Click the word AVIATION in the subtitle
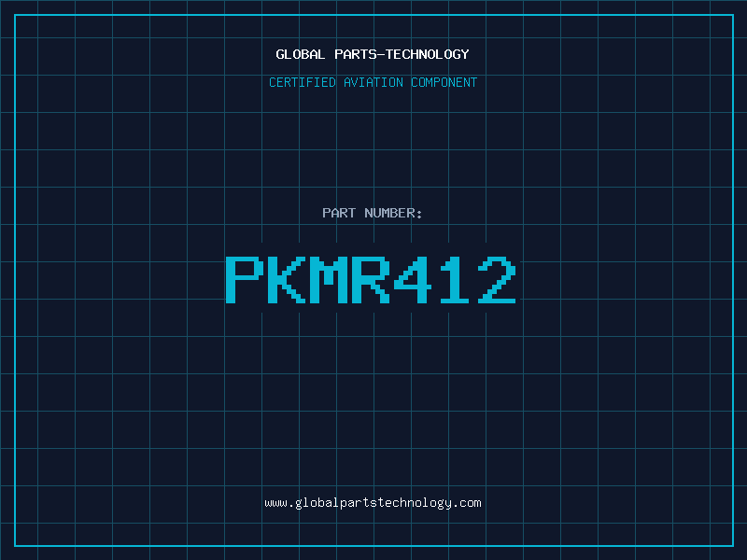 coord(373,82)
